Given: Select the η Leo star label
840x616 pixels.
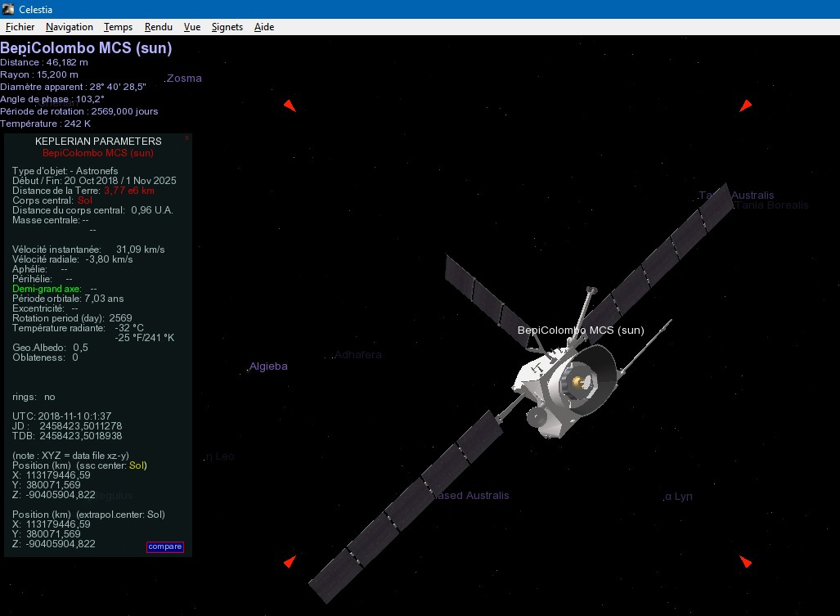Looking at the screenshot, I should click(x=220, y=456).
